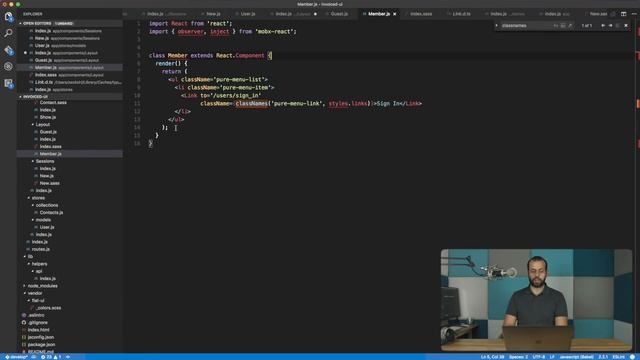This screenshot has height=360, width=640.
Task: Click the Spaces indentation setting
Action: click(x=518, y=357)
